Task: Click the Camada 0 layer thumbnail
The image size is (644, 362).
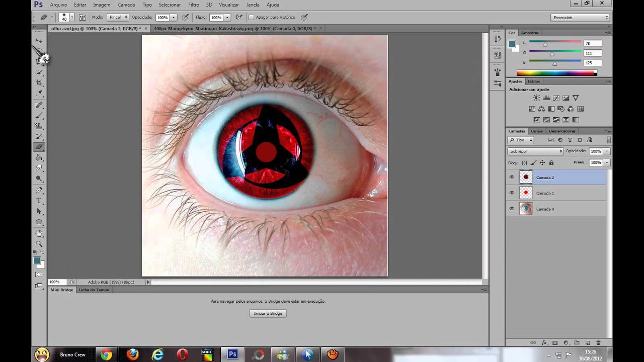Action: tap(525, 208)
